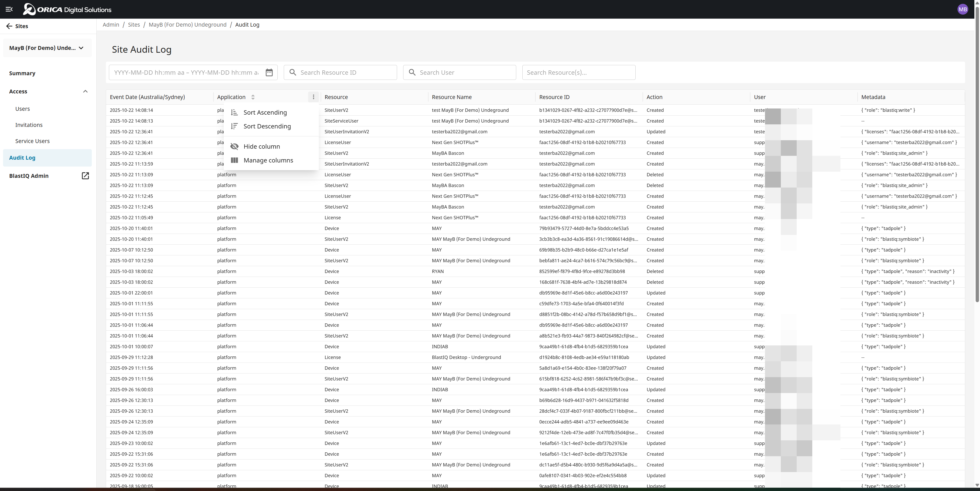
Task: Click resource ID 79b93479-5727-44d0-8e7a-5bddcc4e53a5
Action: click(x=584, y=228)
